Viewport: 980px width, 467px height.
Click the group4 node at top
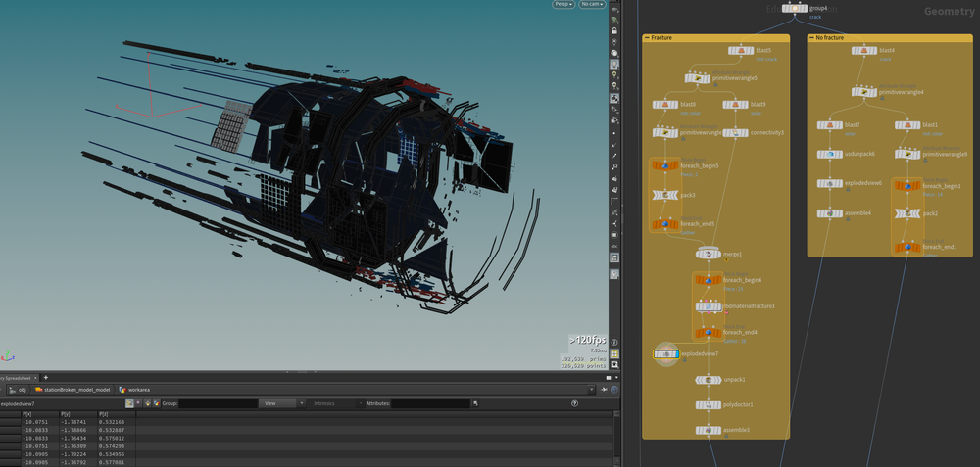tap(795, 8)
